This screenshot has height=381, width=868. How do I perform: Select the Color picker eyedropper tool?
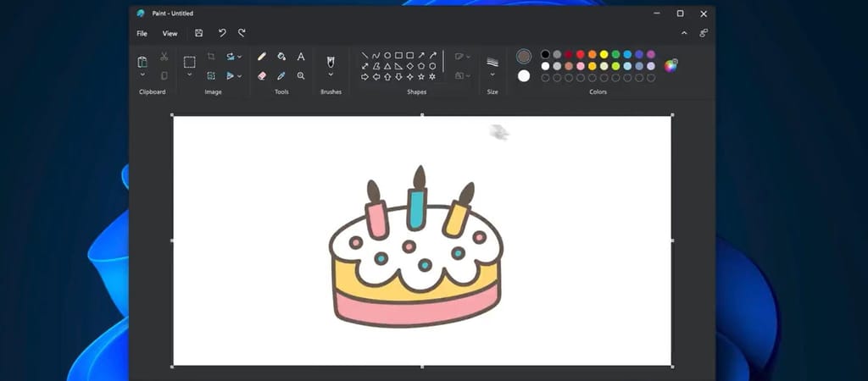pyautogui.click(x=281, y=75)
